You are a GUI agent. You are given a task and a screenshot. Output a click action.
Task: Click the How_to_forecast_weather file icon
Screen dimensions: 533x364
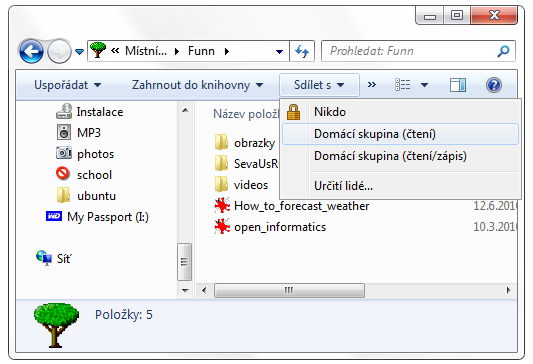coord(222,206)
